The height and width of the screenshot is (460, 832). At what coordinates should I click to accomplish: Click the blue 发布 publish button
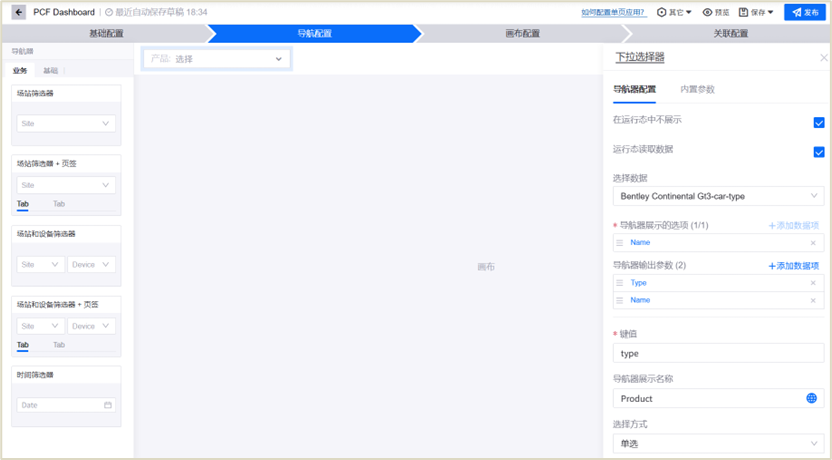pyautogui.click(x=805, y=12)
